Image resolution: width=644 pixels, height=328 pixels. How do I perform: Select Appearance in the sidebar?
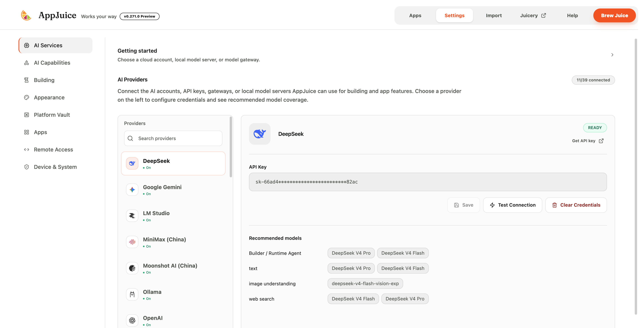tap(55, 97)
